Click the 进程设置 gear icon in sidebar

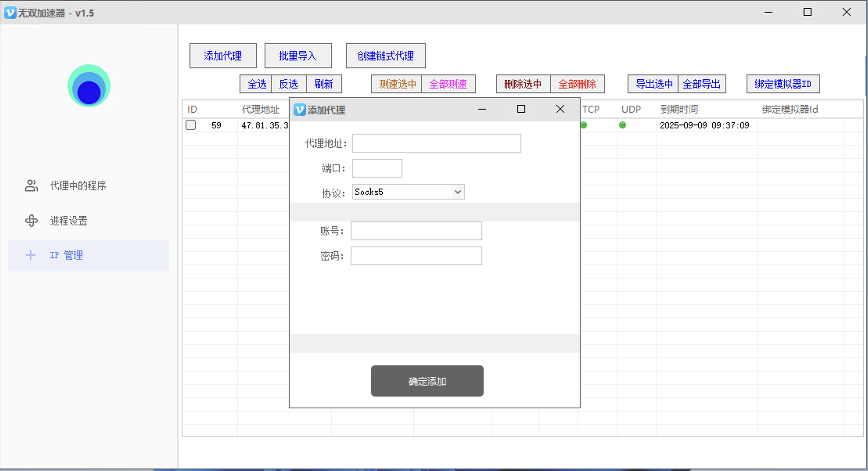tap(31, 221)
